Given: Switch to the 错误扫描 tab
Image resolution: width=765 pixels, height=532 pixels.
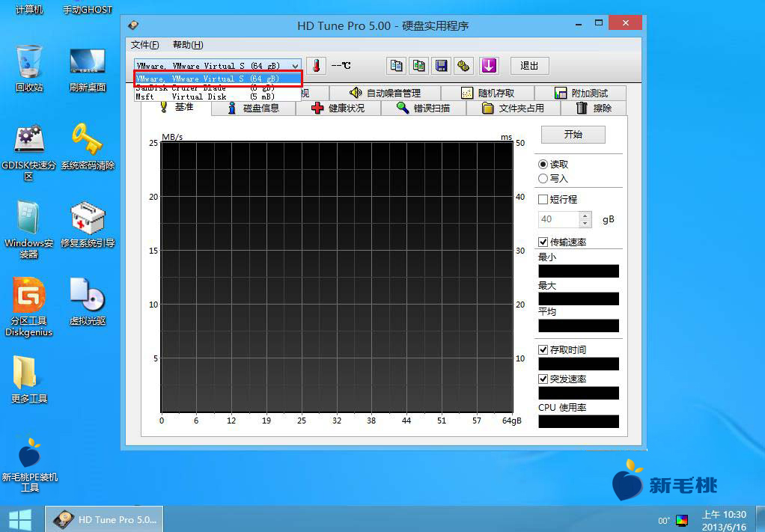Looking at the screenshot, I should pyautogui.click(x=424, y=108).
